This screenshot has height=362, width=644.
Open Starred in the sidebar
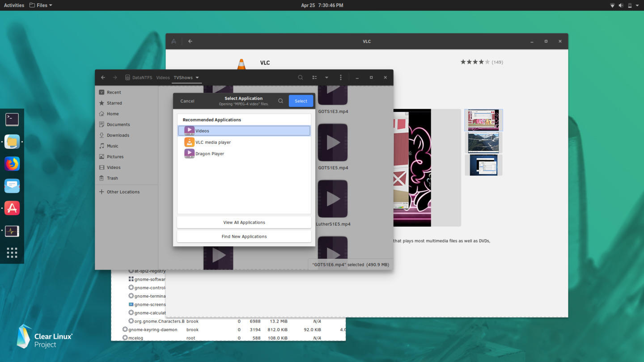pos(127,103)
